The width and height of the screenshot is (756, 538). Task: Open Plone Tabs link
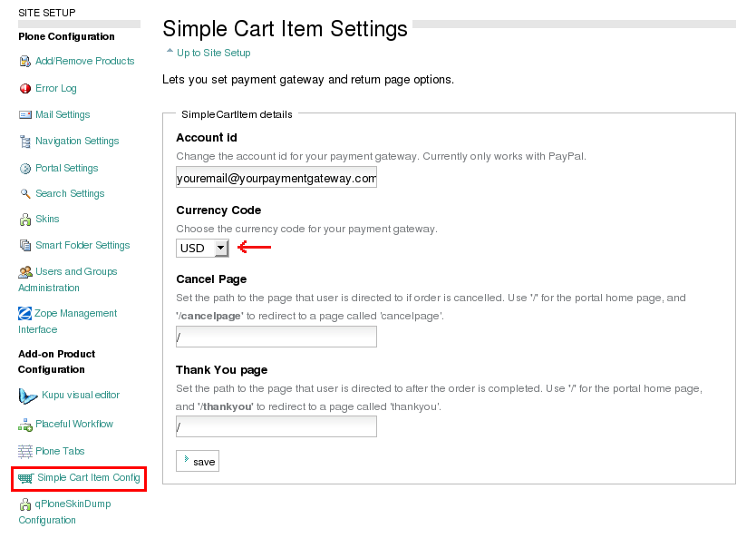(x=60, y=451)
